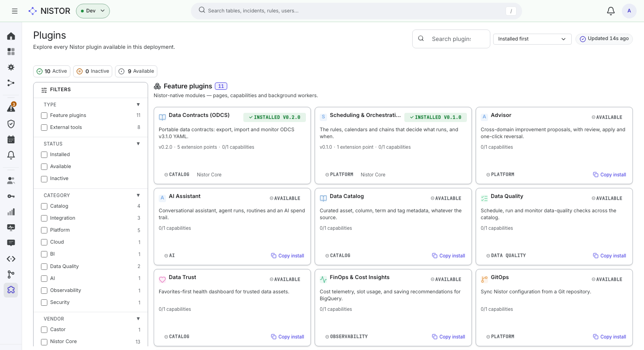Image resolution: width=644 pixels, height=350 pixels.
Task: Open the hamburger navigation menu
Action: 15,11
